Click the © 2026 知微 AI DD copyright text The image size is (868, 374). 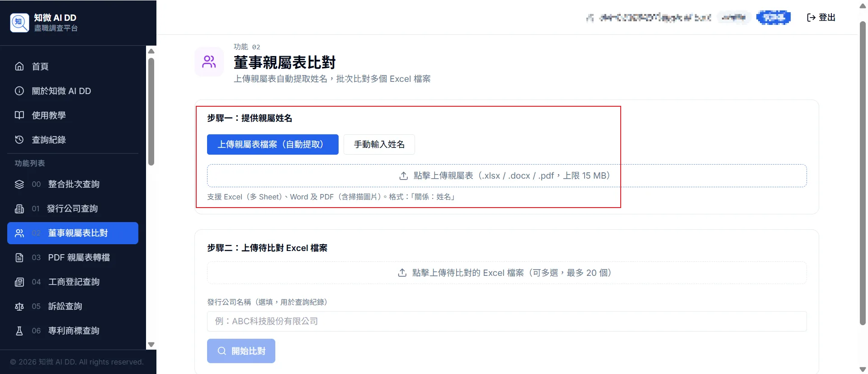(77, 362)
